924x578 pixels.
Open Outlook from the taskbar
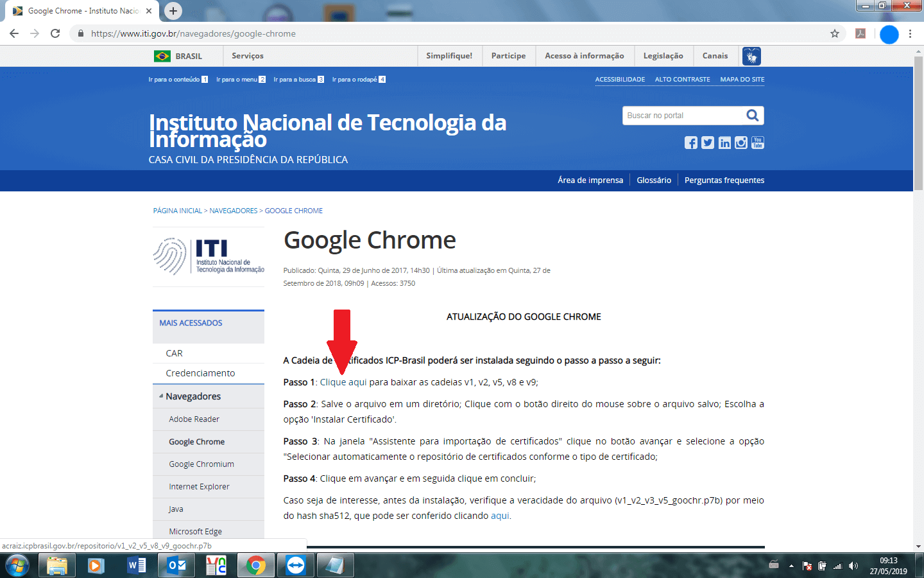[176, 566]
